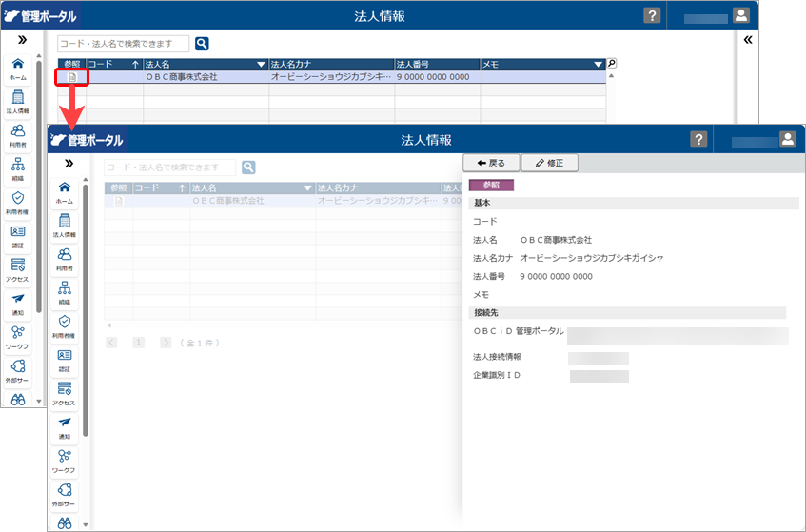Open help question mark in front window header
This screenshot has height=532, width=806.
click(698, 139)
